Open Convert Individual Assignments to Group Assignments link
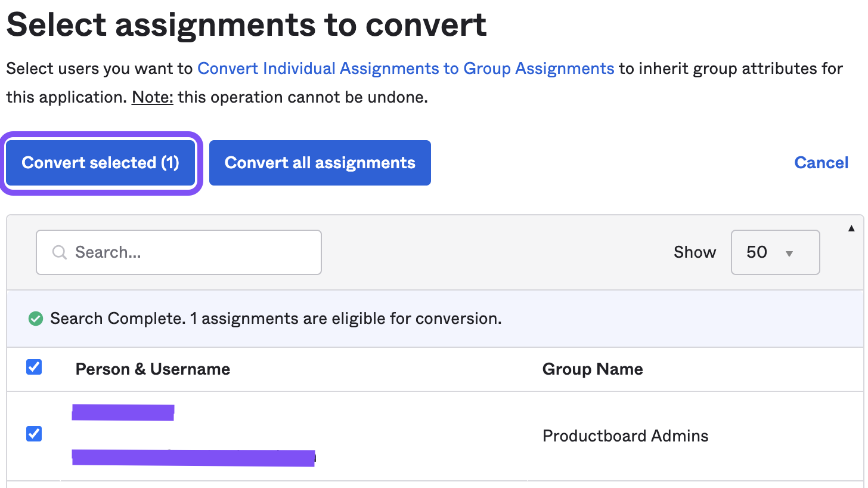Viewport: 868px width, 488px height. coord(405,69)
